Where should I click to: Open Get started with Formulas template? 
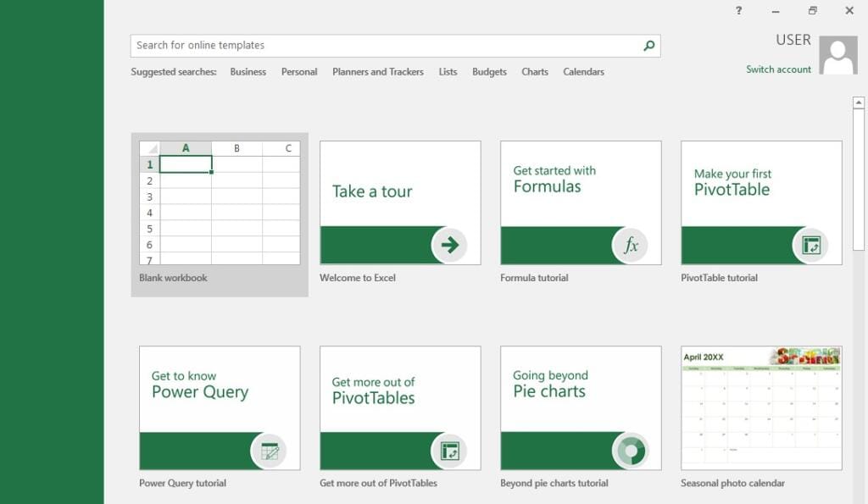point(581,202)
